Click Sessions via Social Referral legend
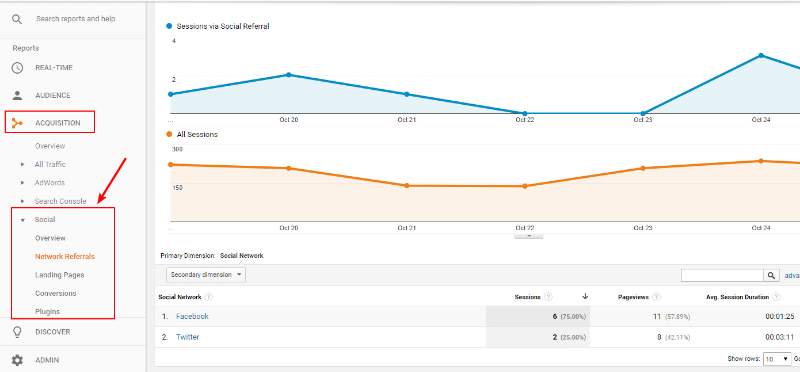800x372 pixels. click(218, 26)
